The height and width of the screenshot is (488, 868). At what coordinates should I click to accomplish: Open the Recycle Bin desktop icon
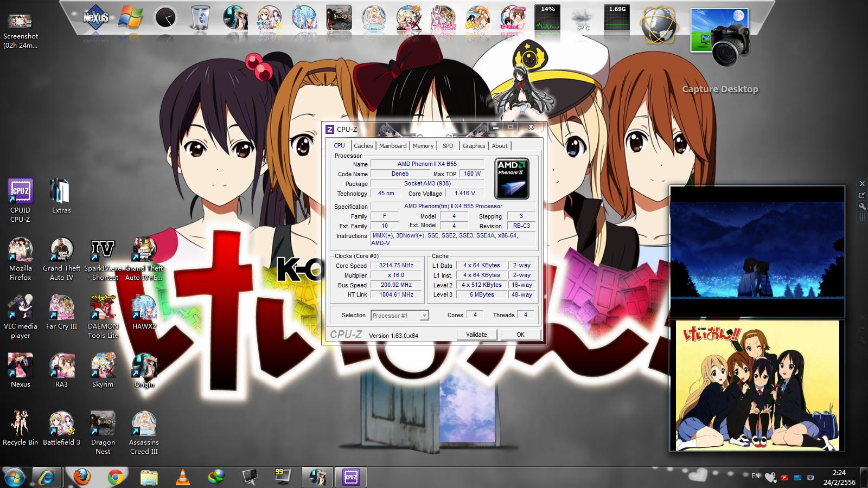point(20,428)
